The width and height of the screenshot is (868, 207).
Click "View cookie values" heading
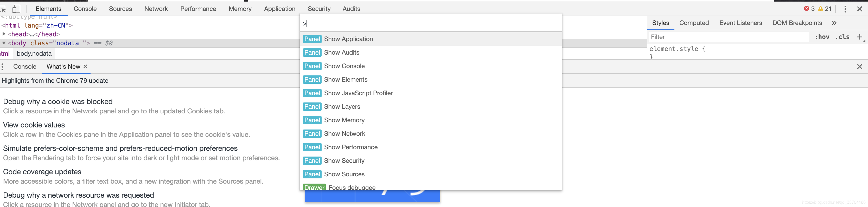pyautogui.click(x=34, y=125)
